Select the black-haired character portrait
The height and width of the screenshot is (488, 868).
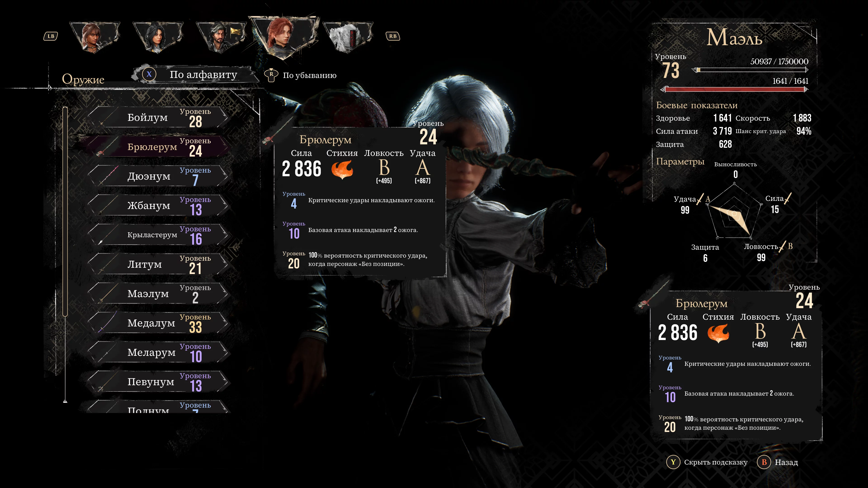coord(158,36)
